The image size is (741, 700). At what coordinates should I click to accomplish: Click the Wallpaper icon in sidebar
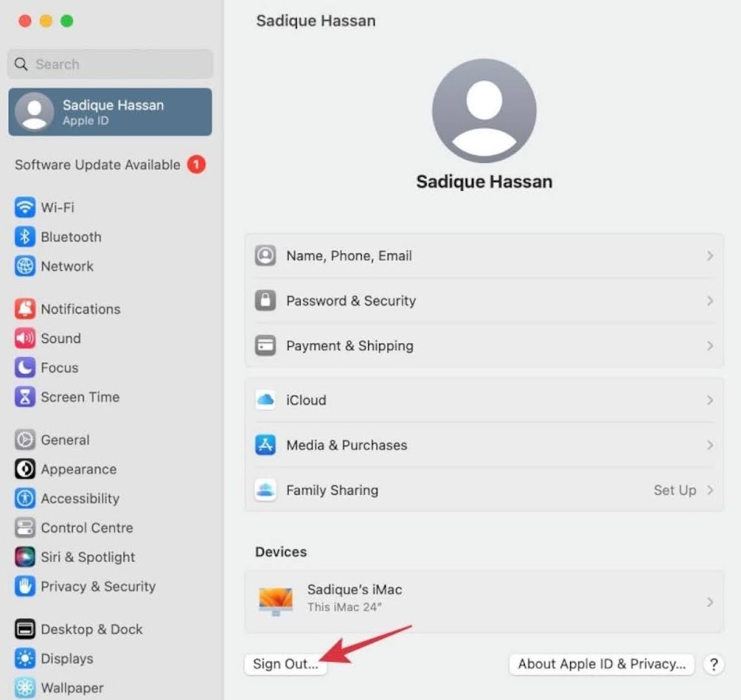tap(25, 687)
